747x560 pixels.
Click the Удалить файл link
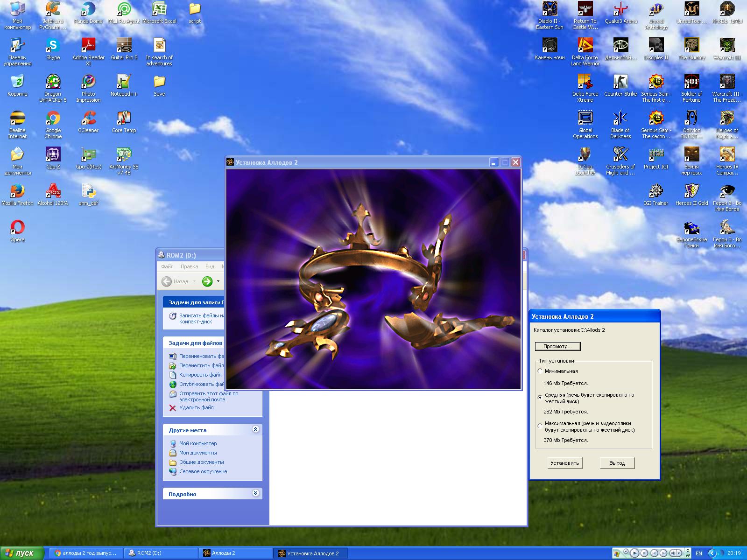coord(196,407)
